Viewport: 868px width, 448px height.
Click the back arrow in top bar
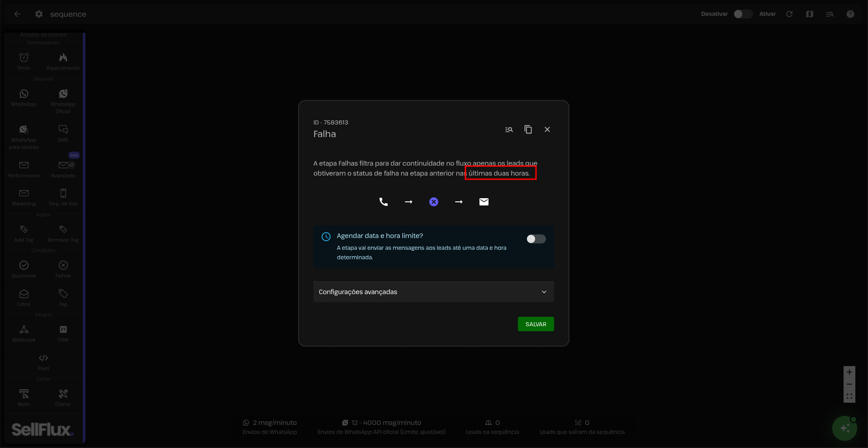[x=17, y=14]
